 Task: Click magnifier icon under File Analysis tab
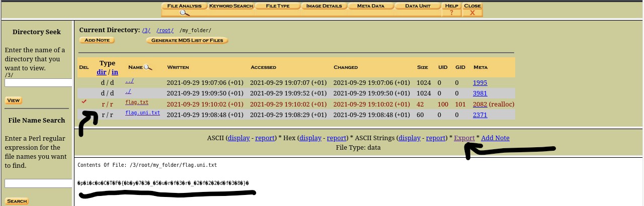point(184,13)
